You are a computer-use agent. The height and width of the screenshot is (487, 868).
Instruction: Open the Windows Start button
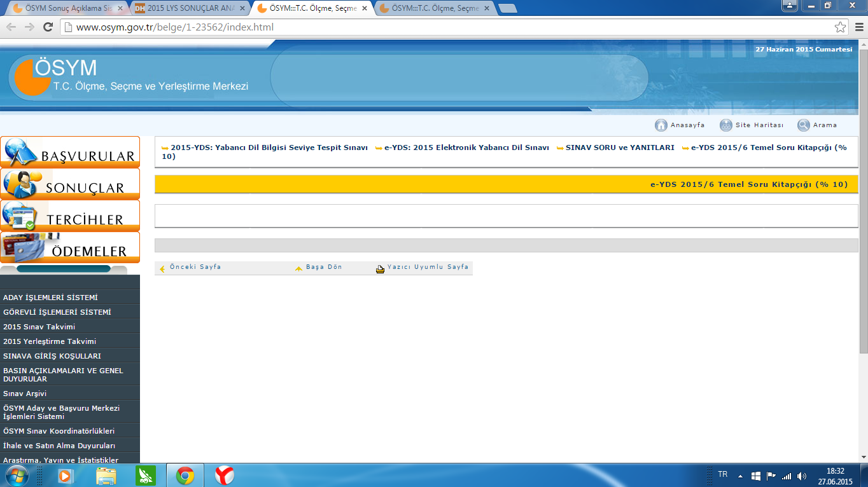(x=17, y=475)
